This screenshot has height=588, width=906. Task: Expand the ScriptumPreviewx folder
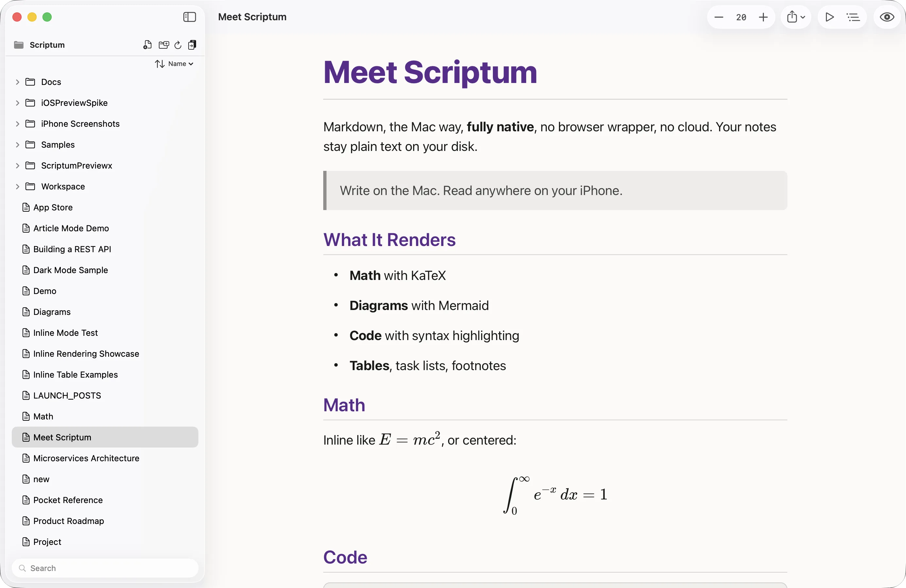point(18,166)
